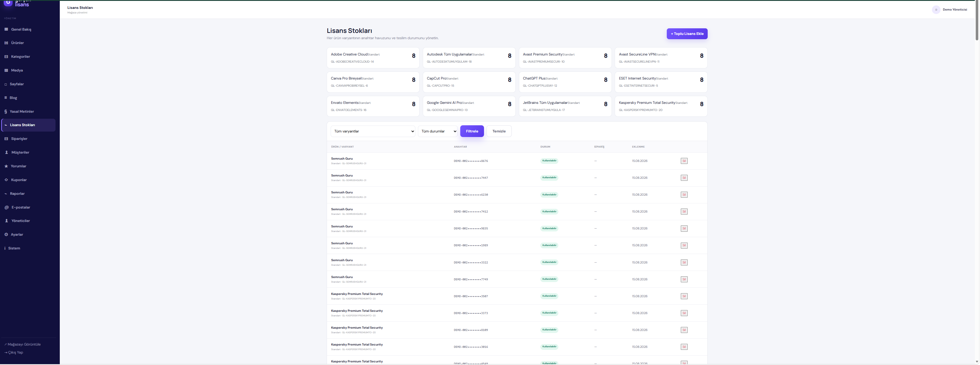
Task: Click the Yorumlar star icon
Action: click(6, 166)
